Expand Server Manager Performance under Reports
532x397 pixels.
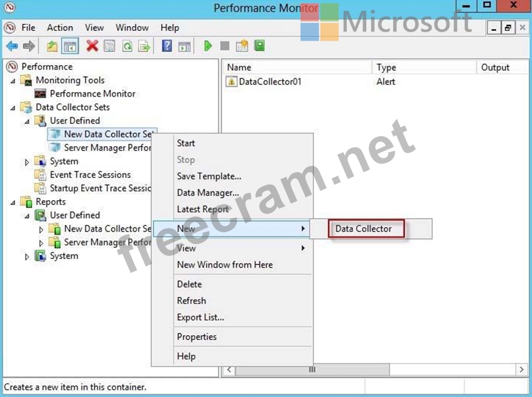(x=41, y=243)
